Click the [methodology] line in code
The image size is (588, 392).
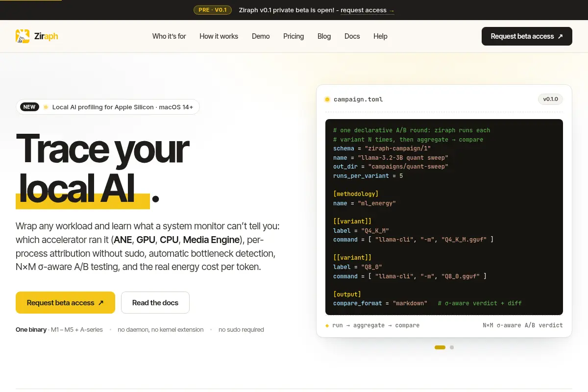tap(356, 194)
